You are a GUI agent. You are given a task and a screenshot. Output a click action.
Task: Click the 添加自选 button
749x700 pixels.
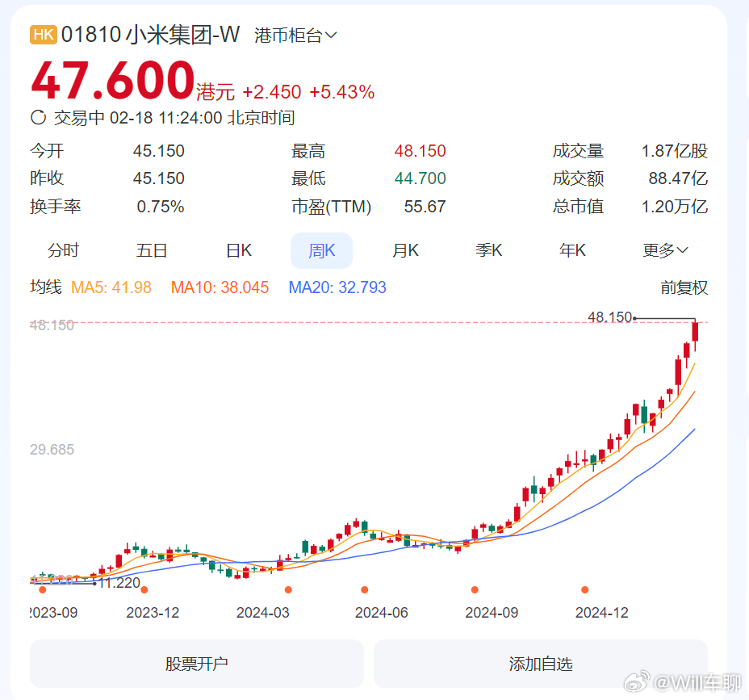[x=540, y=664]
